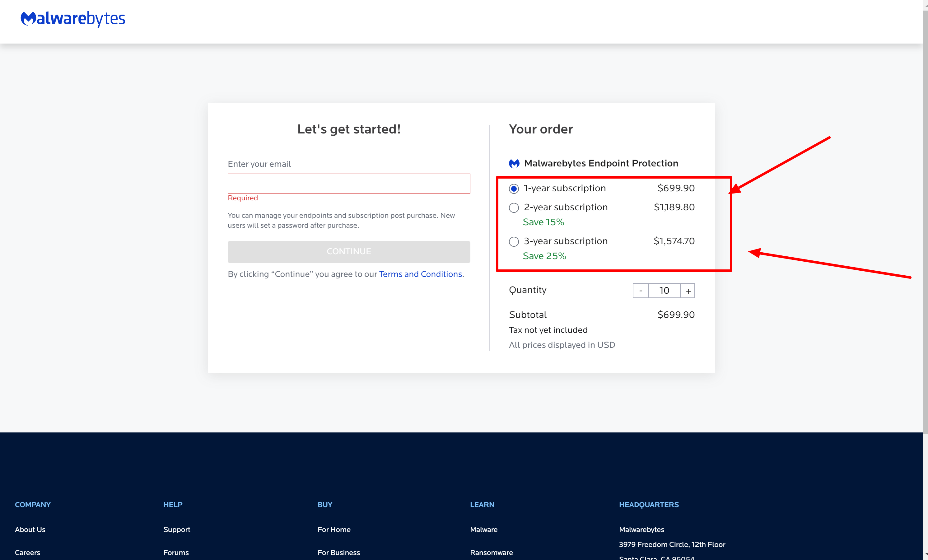Click the CONTINUE button
The image size is (928, 560).
(349, 252)
